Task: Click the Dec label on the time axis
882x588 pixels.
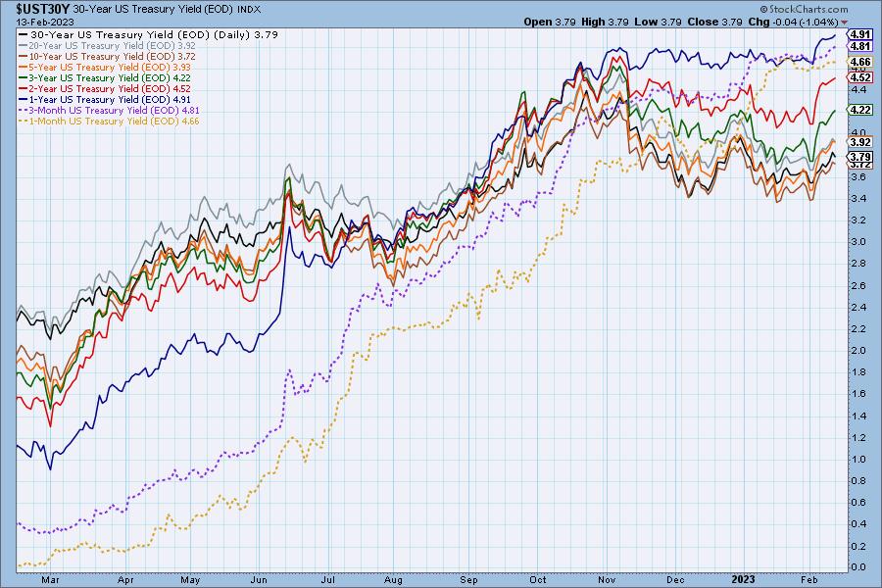Action: tap(675, 580)
